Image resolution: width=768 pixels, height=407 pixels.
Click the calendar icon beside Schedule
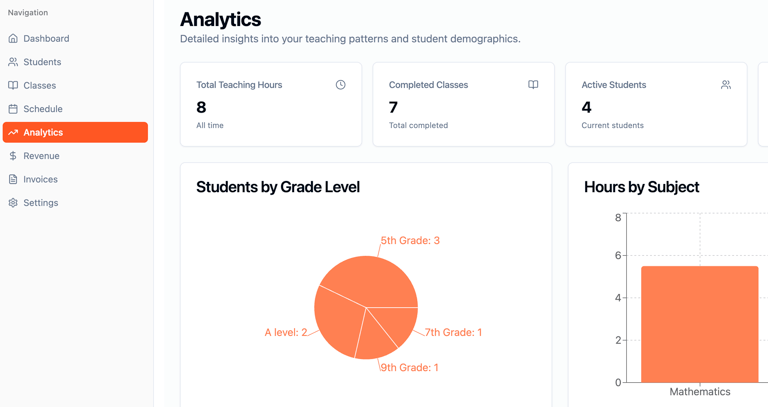pyautogui.click(x=13, y=109)
